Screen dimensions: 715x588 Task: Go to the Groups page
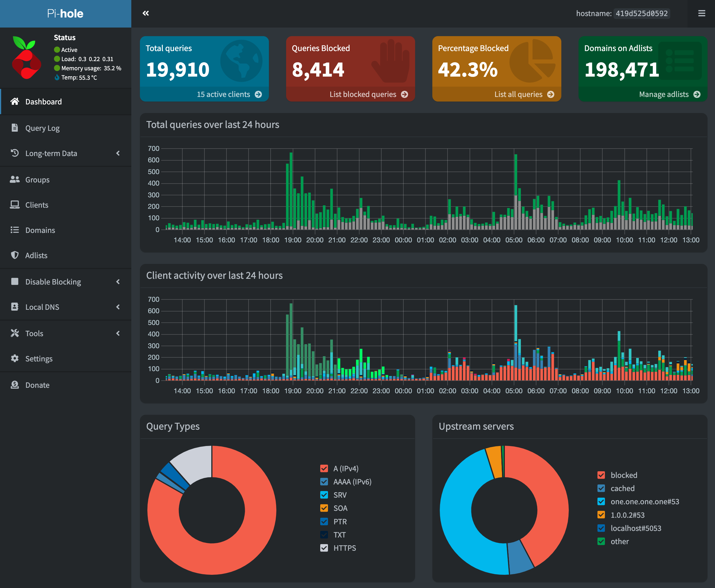(66, 180)
